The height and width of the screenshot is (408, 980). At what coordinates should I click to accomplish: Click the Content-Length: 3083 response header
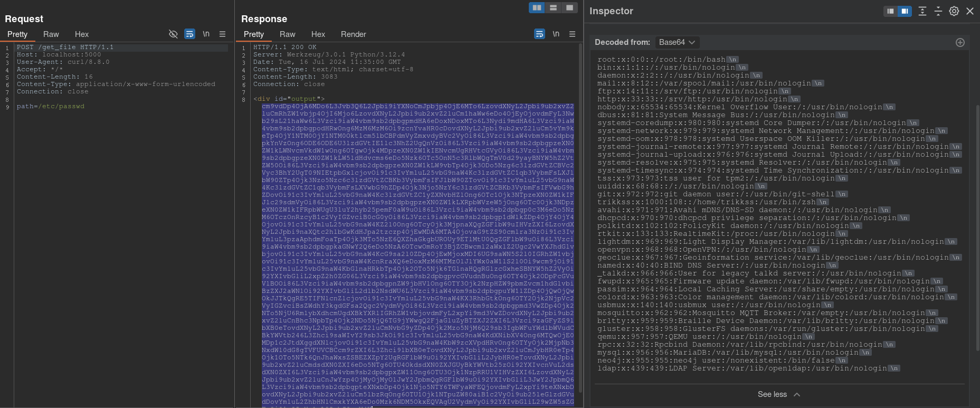[295, 77]
